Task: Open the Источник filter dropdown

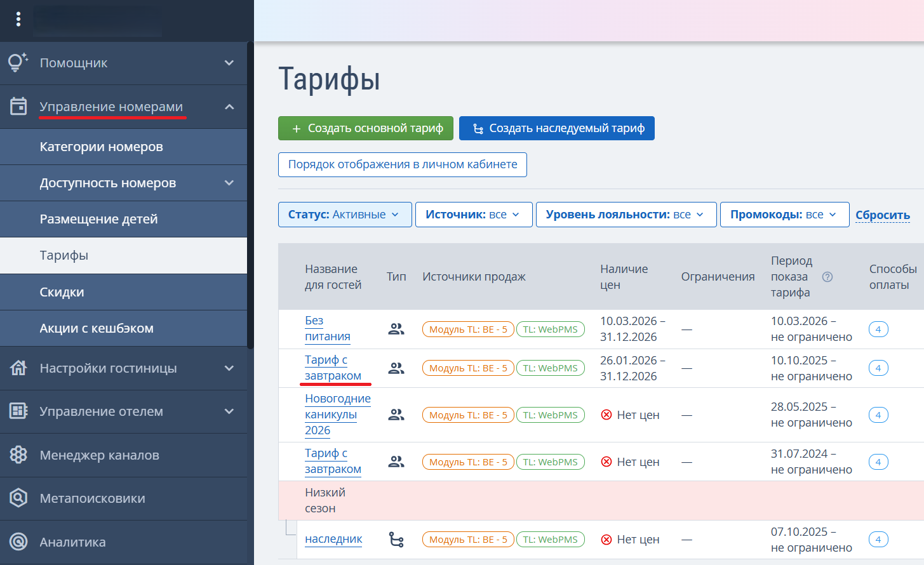Action: click(472, 215)
